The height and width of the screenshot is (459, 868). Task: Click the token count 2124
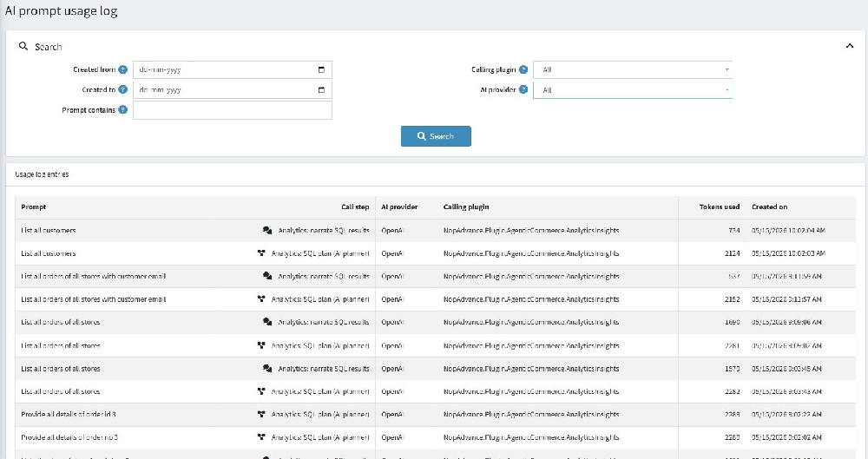732,253
